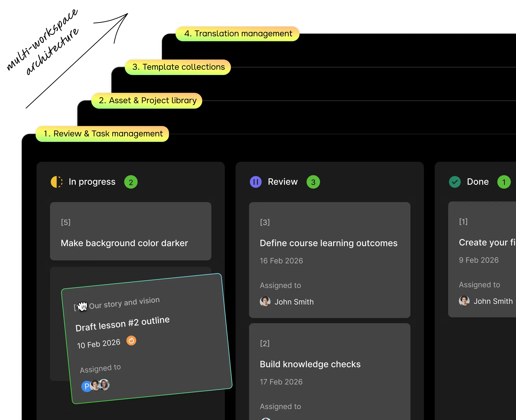
Task: Click the Done column count badge
Action: 504,182
